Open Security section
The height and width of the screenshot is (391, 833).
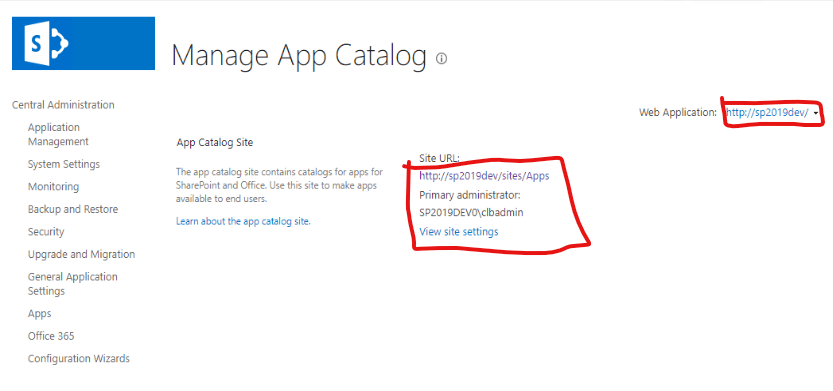(x=46, y=232)
